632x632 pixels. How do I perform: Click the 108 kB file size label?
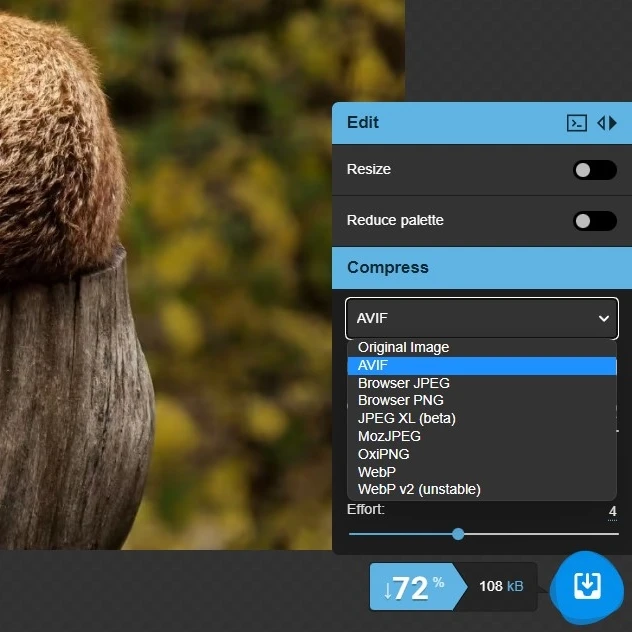501,586
